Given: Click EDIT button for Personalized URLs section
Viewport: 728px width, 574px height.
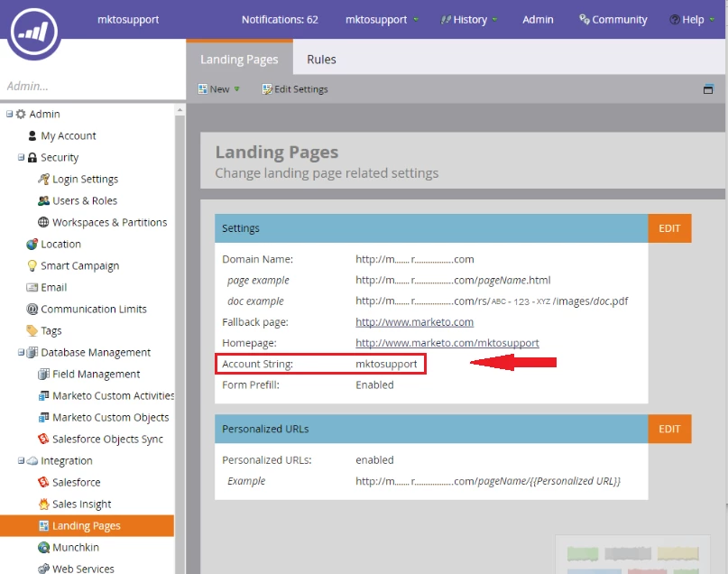Looking at the screenshot, I should (x=669, y=429).
